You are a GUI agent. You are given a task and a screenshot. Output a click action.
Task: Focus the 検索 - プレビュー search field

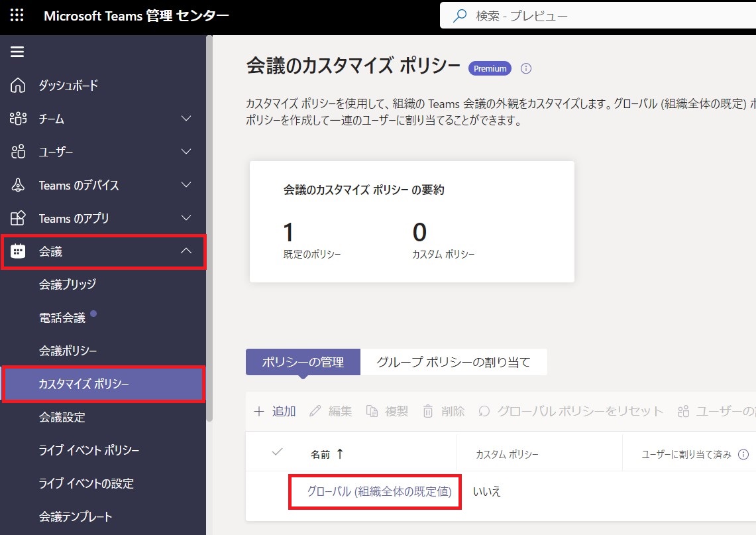[598, 16]
